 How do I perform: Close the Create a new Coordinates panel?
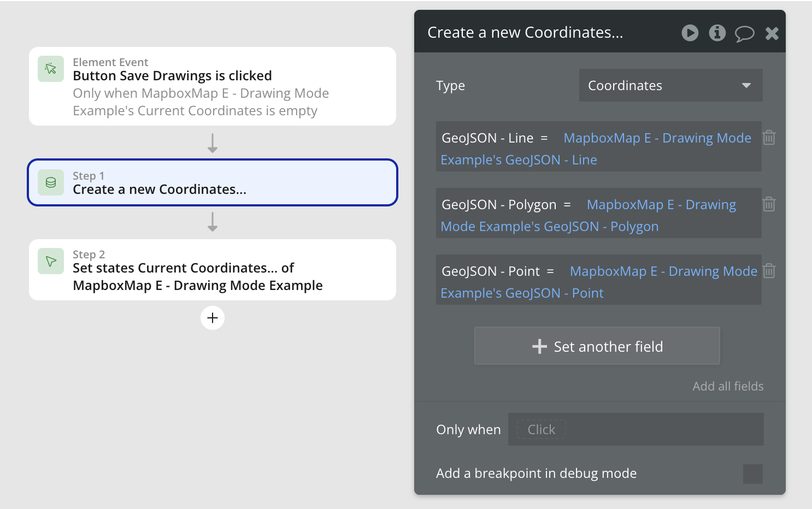(x=772, y=34)
